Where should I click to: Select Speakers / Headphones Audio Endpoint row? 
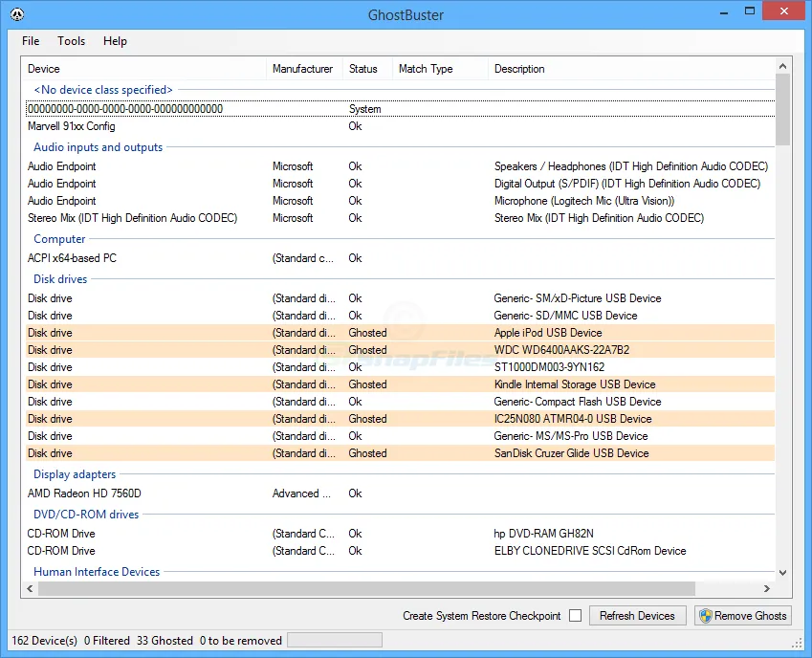click(x=401, y=166)
